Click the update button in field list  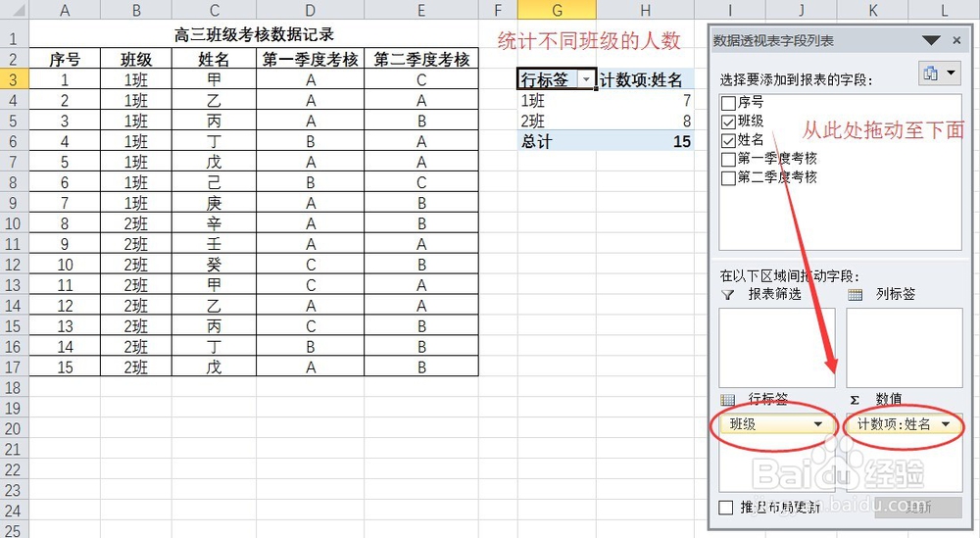click(917, 507)
